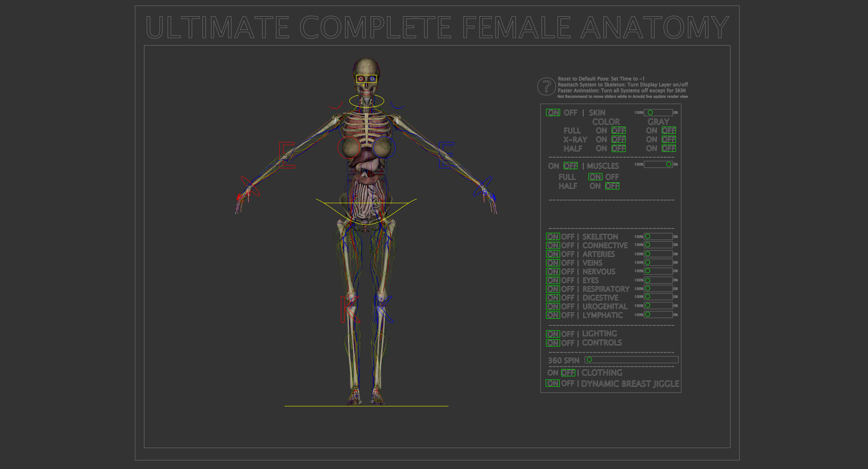Select the blue chest circle control

(384, 147)
